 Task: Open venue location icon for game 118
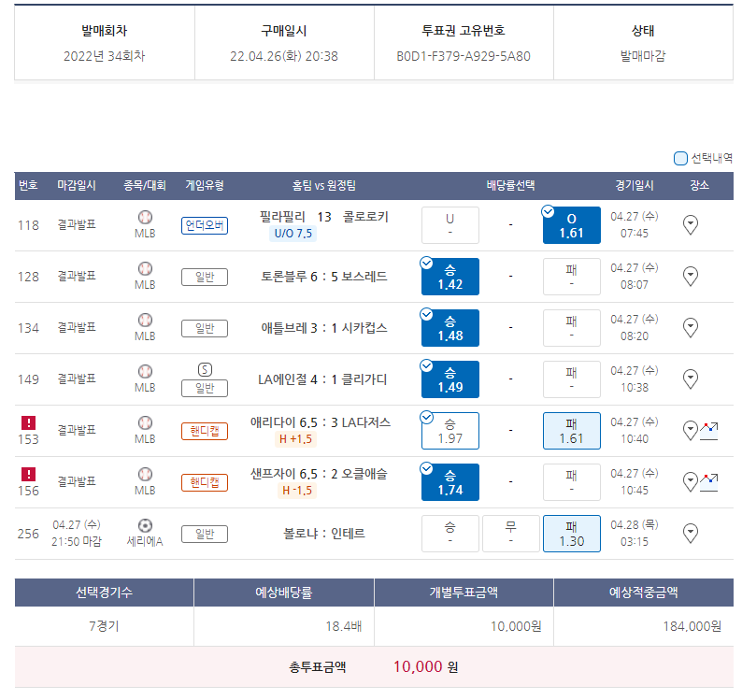(691, 225)
